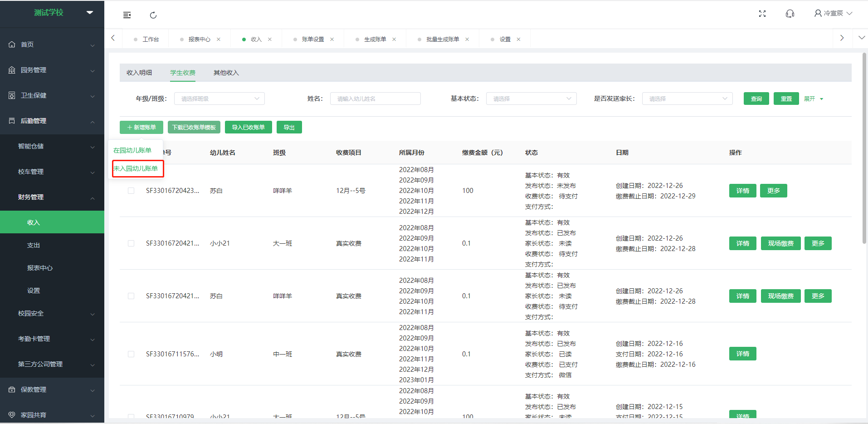Select the 收入明细 sub-tab

pos(139,73)
